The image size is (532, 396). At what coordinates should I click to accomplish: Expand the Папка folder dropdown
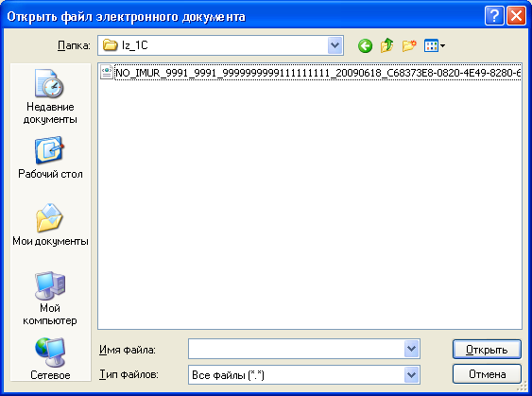pyautogui.click(x=335, y=45)
